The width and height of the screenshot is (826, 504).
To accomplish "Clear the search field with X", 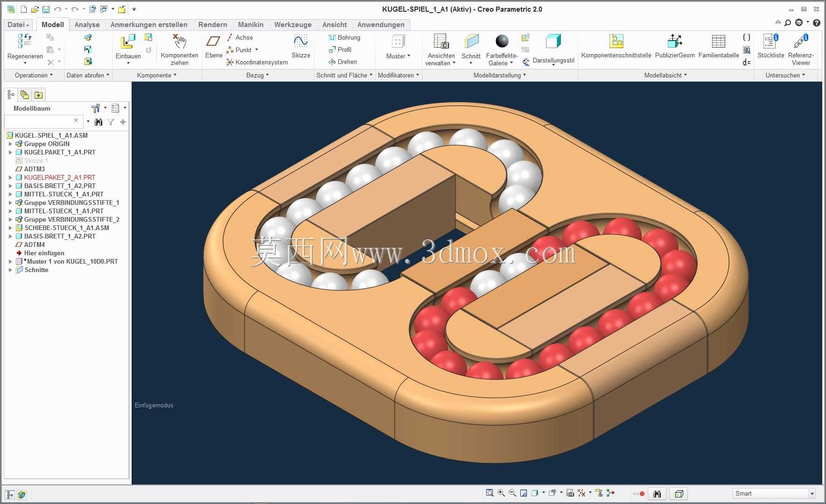I will point(76,120).
